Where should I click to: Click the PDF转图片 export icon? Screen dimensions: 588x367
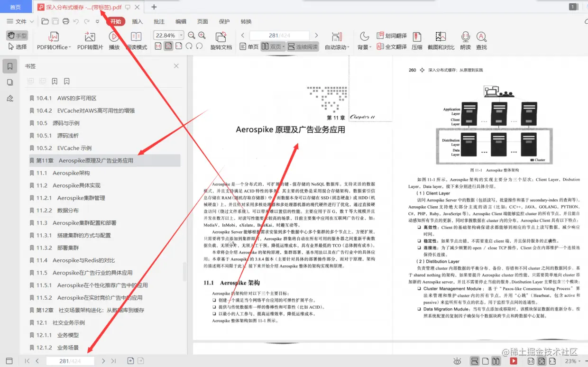coord(90,37)
